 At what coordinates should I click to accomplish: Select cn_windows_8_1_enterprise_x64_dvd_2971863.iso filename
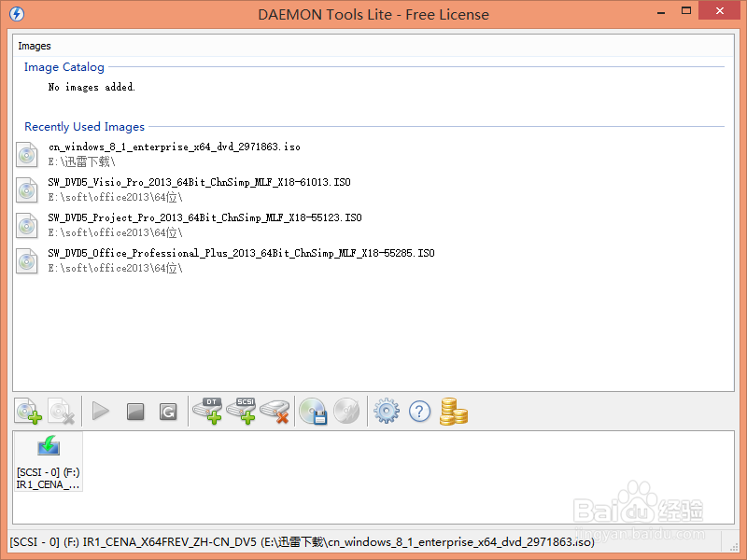[175, 147]
